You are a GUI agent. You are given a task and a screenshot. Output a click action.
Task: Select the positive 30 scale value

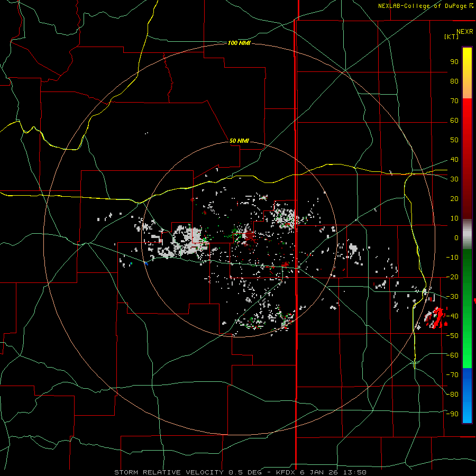click(x=454, y=179)
